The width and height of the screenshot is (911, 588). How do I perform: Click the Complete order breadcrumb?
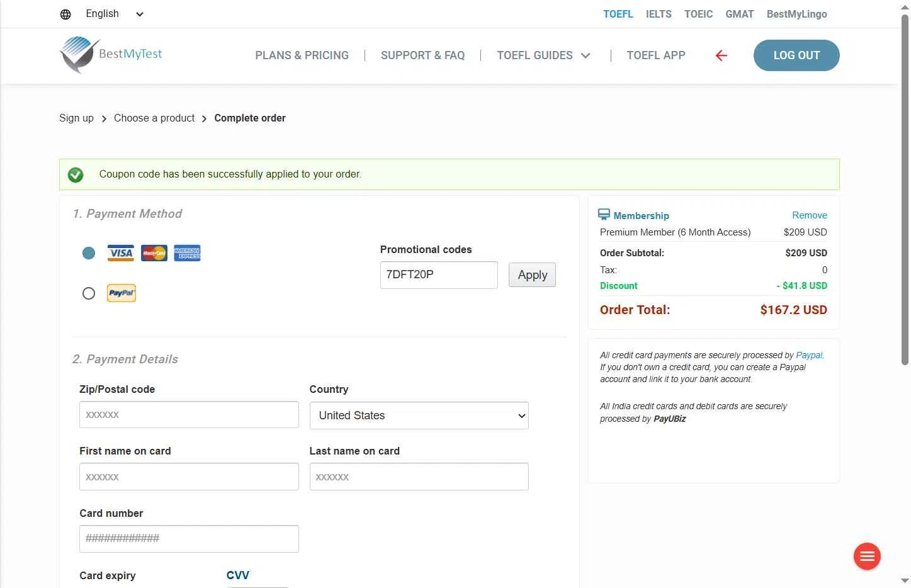click(x=250, y=118)
